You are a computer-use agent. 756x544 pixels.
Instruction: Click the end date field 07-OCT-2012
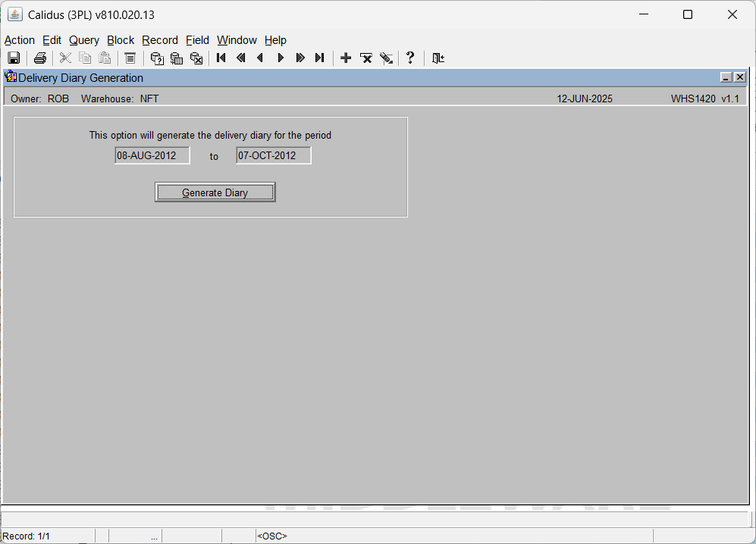pyautogui.click(x=274, y=155)
